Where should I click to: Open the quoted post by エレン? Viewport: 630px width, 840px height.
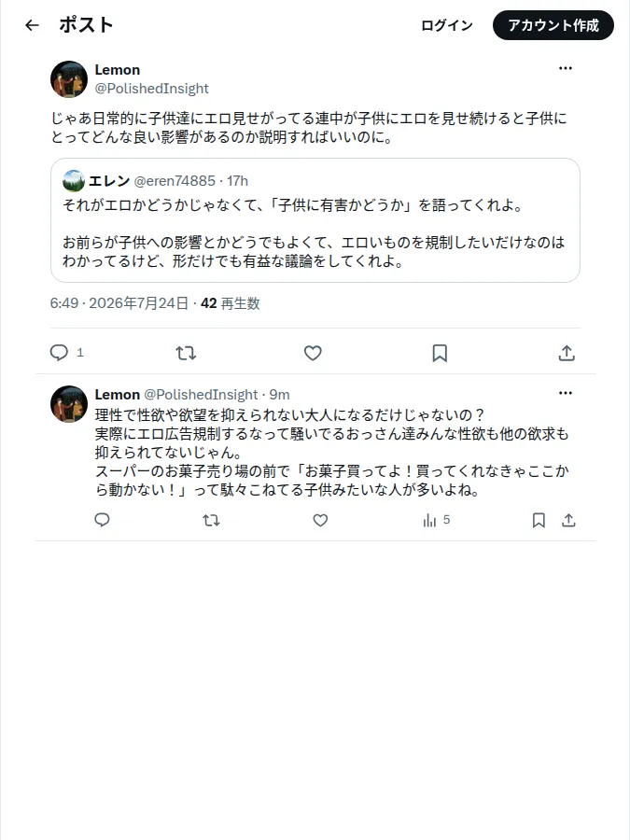(x=315, y=220)
